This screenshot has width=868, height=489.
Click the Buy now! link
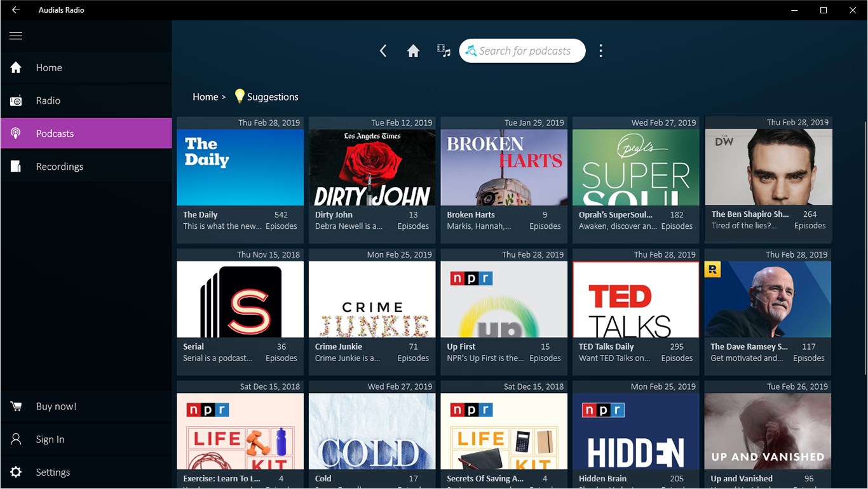(55, 406)
